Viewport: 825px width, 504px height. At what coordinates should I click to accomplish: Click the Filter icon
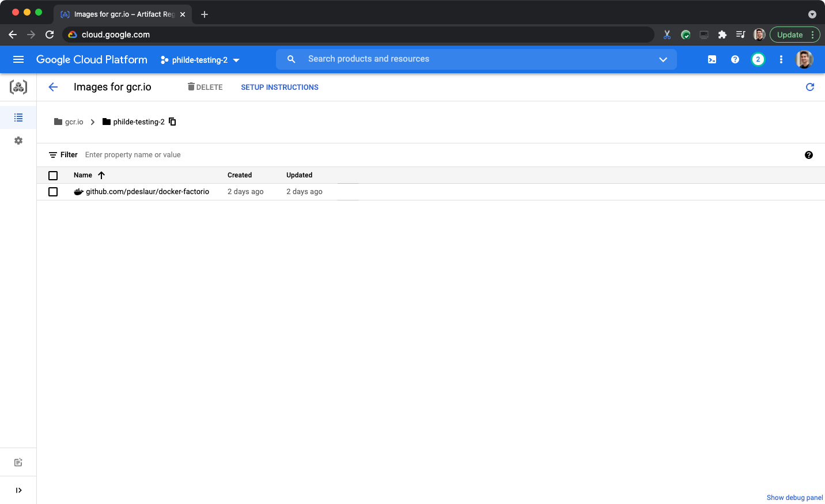coord(53,155)
